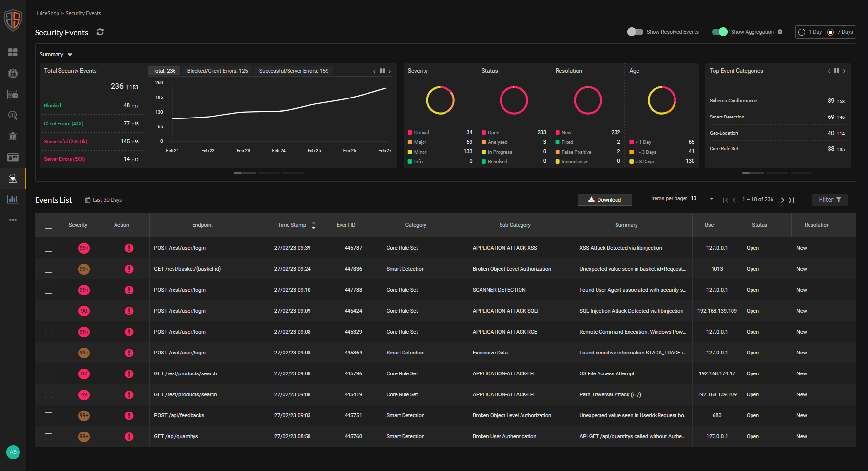Click the Critical severity legend swatch
This screenshot has height=471, width=868.
410,133
